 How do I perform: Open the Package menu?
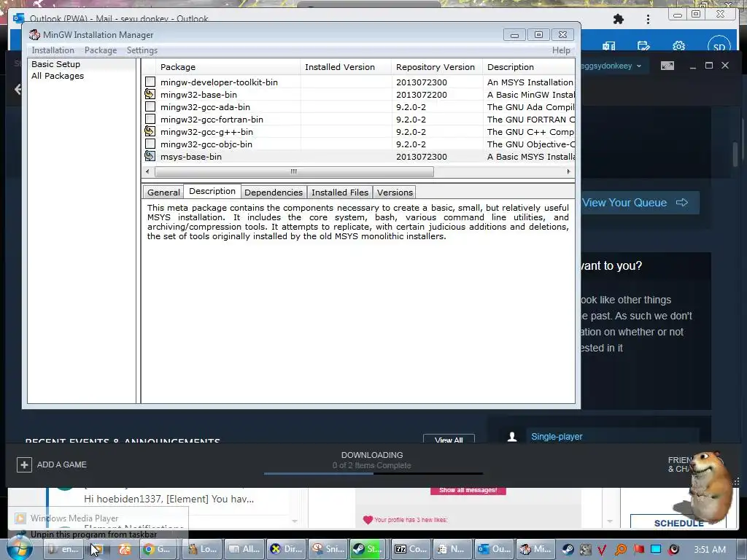click(x=101, y=50)
